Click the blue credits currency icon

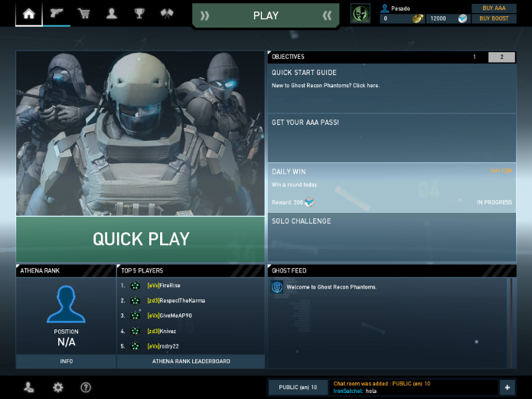coord(462,18)
